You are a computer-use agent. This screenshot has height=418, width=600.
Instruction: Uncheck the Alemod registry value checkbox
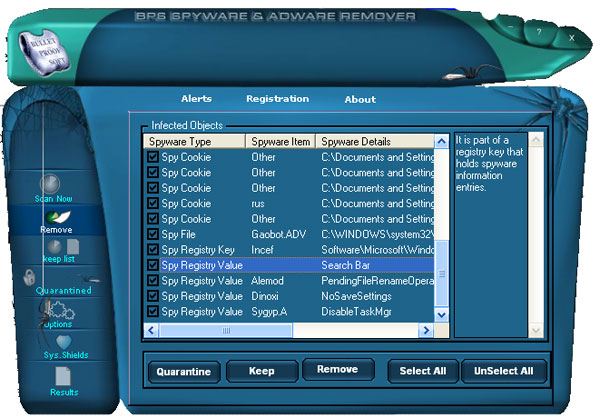click(153, 281)
